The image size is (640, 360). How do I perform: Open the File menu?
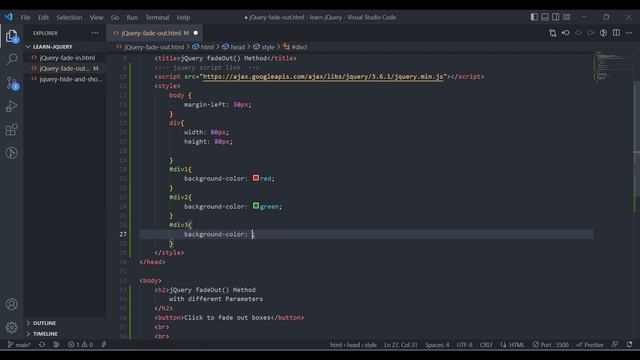pos(25,18)
